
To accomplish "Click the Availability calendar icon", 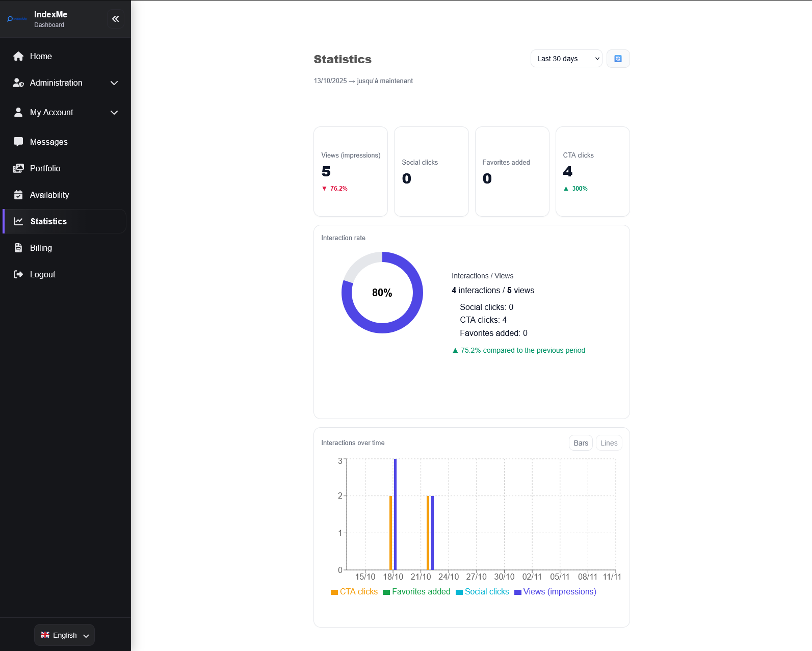I will click(18, 195).
